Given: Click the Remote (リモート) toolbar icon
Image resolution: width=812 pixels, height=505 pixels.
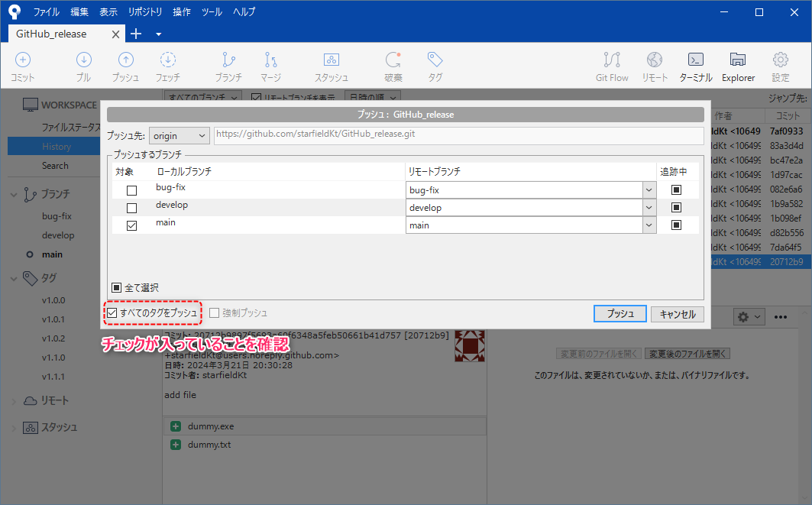Looking at the screenshot, I should (655, 60).
